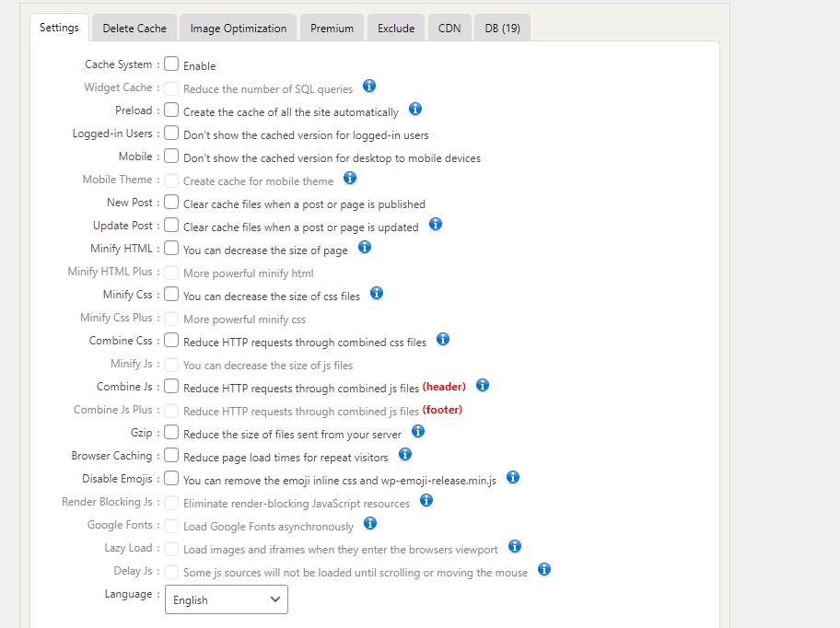Open Render Blocking Js info icon
The width and height of the screenshot is (840, 628).
pyautogui.click(x=426, y=500)
